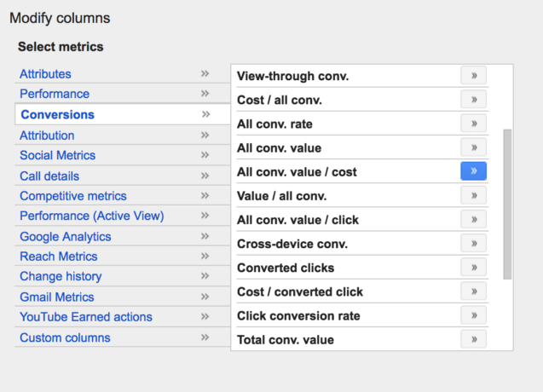The height and width of the screenshot is (392, 543).
Task: Select the Attribution category
Action: click(47, 135)
